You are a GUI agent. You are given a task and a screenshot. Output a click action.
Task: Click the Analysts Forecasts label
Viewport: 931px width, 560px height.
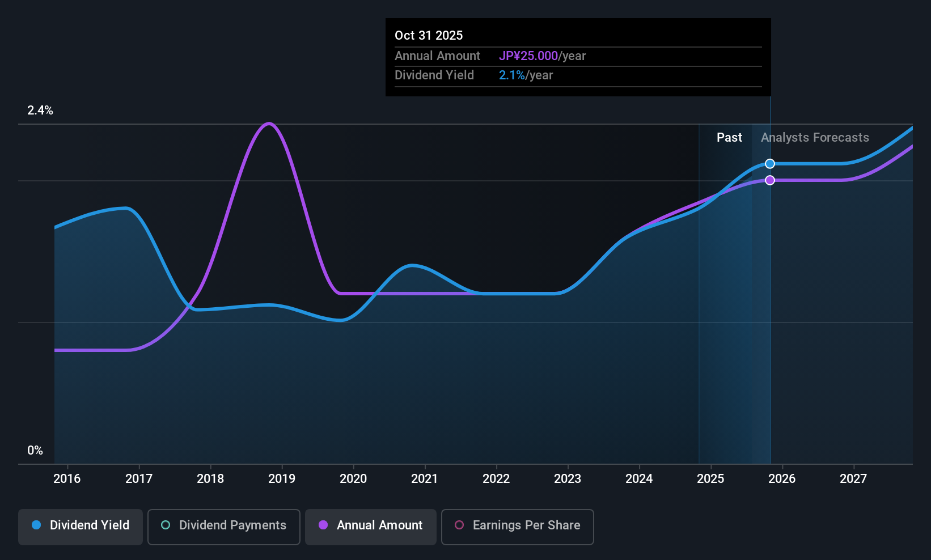click(815, 138)
